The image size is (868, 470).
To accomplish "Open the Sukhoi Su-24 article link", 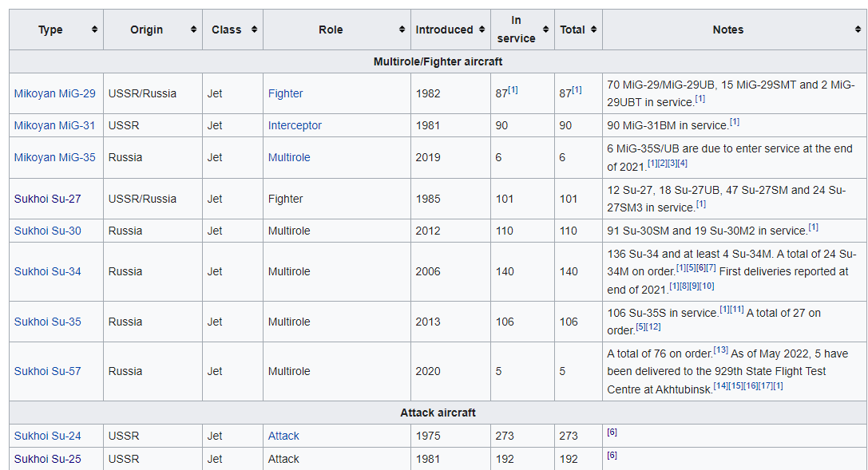I will coord(48,436).
